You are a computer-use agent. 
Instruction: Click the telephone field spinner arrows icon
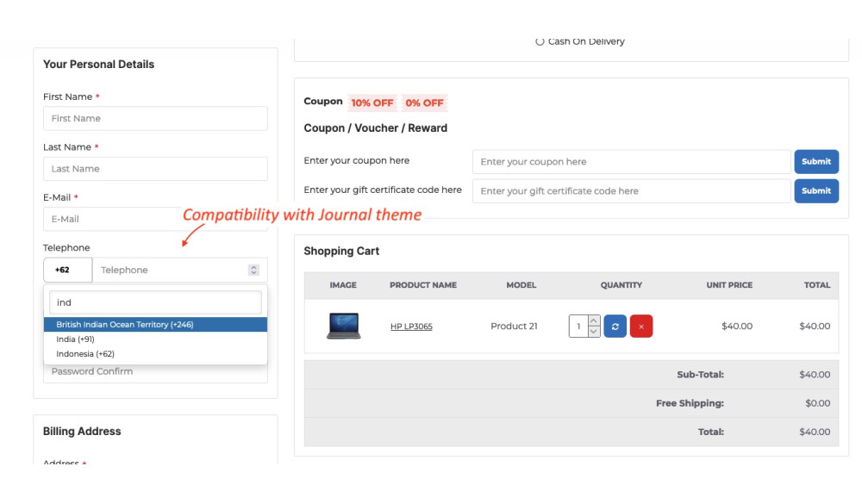coord(253,270)
